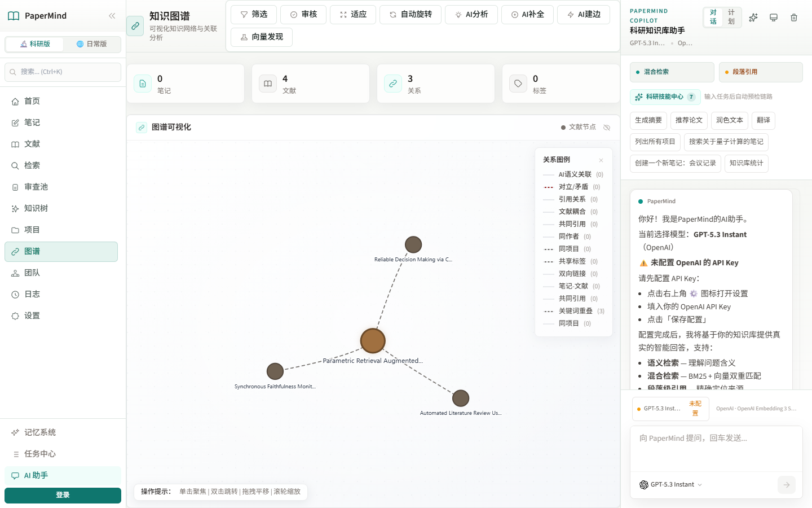Click the 生成摘要 quick action

pyautogui.click(x=648, y=120)
